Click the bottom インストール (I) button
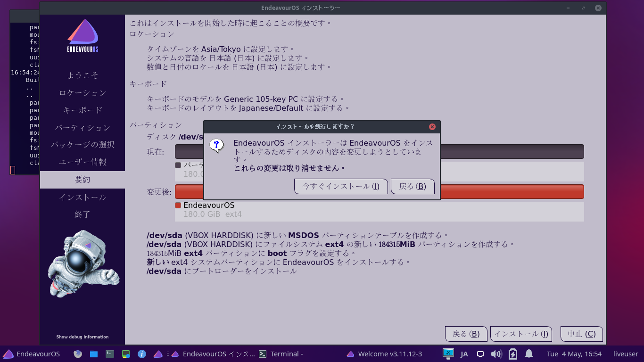The height and width of the screenshot is (362, 644). [x=521, y=334]
